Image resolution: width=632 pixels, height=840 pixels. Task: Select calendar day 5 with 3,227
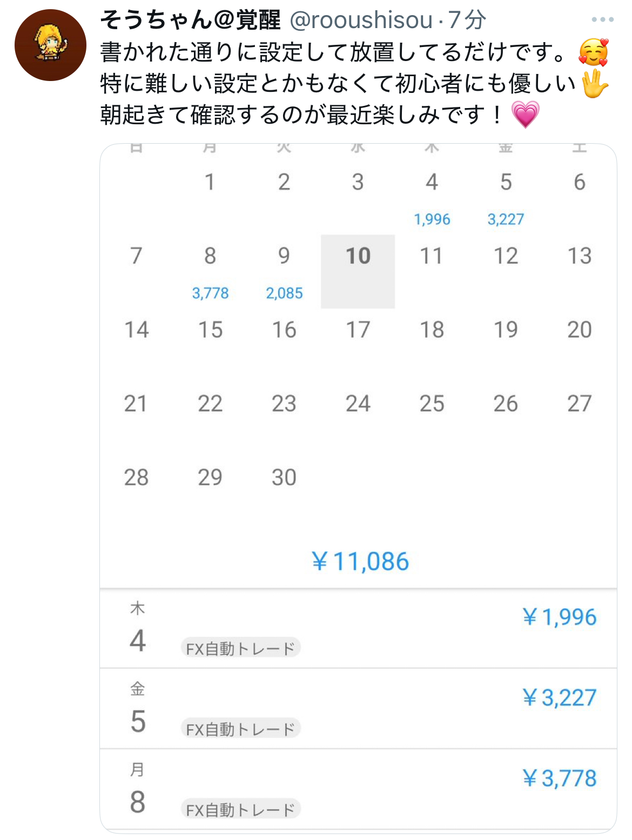coord(506,197)
